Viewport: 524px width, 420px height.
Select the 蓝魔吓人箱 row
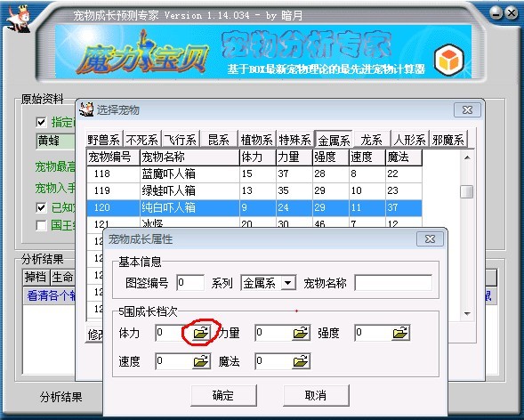point(254,174)
